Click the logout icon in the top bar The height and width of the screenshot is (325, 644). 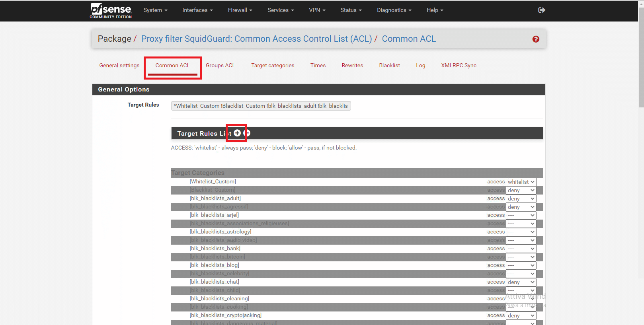tap(541, 10)
